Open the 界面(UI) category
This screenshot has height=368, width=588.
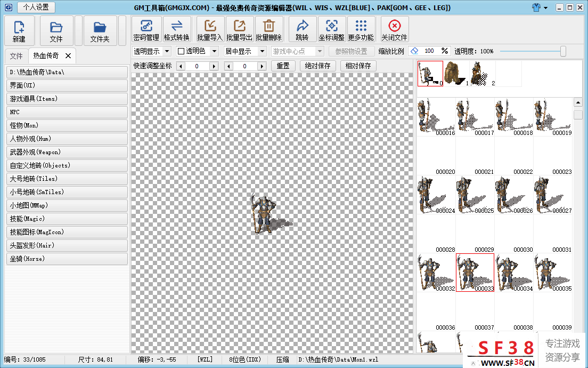click(x=67, y=85)
